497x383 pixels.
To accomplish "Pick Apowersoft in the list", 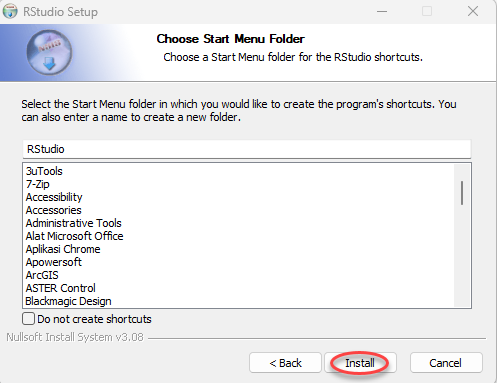I will click(x=54, y=262).
